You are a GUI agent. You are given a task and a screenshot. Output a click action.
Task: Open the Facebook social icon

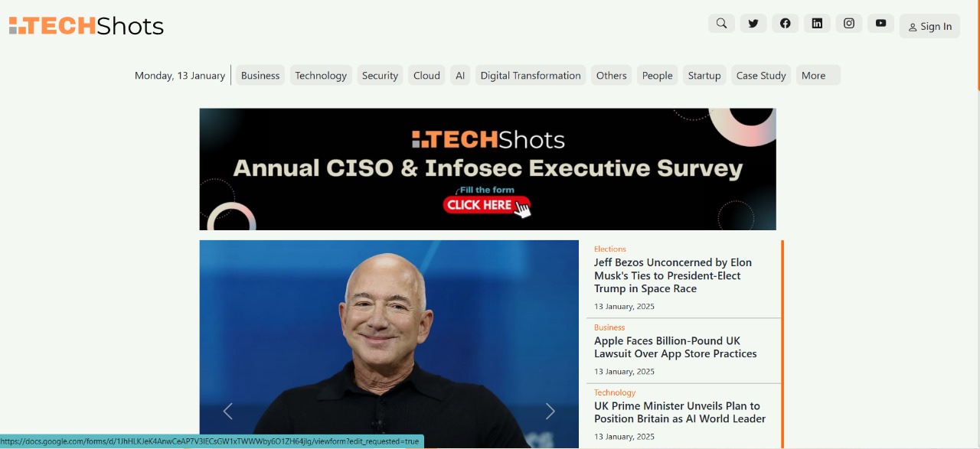786,24
